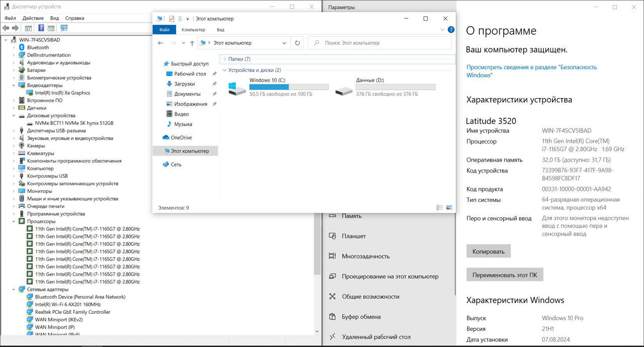Screen dimensions: 644x347
Task: Open the address bar history dropdown
Action: point(284,43)
